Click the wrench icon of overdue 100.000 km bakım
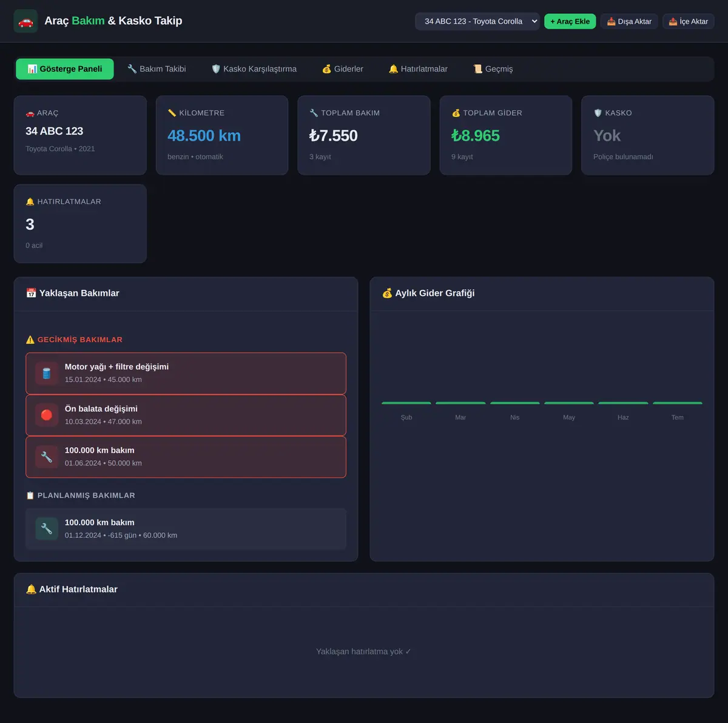 coord(47,457)
